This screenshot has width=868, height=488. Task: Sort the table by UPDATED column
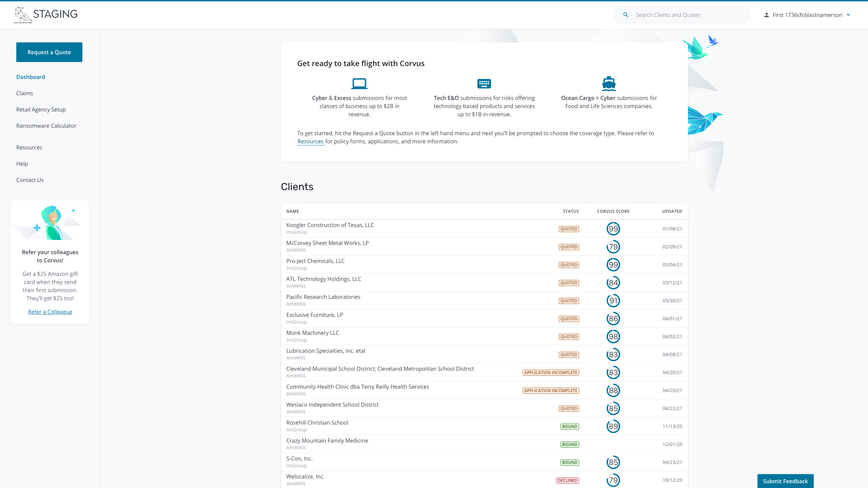(x=672, y=211)
